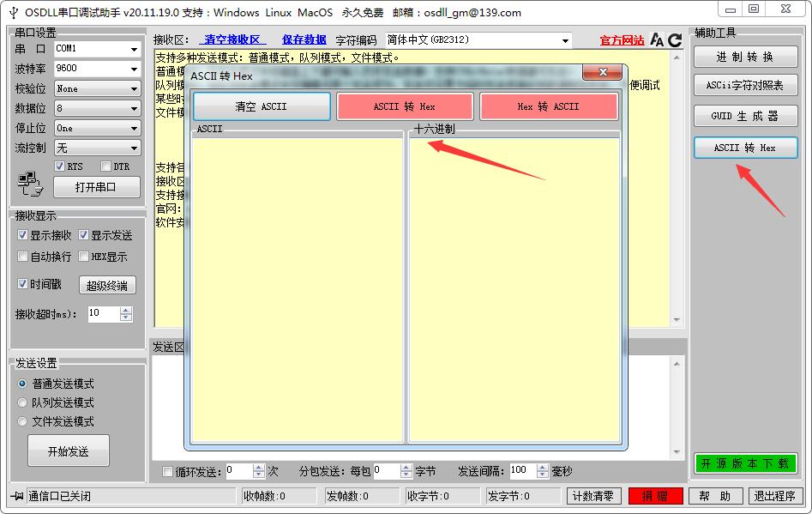Click the 分包发送 spinner arrows

pyautogui.click(x=406, y=471)
